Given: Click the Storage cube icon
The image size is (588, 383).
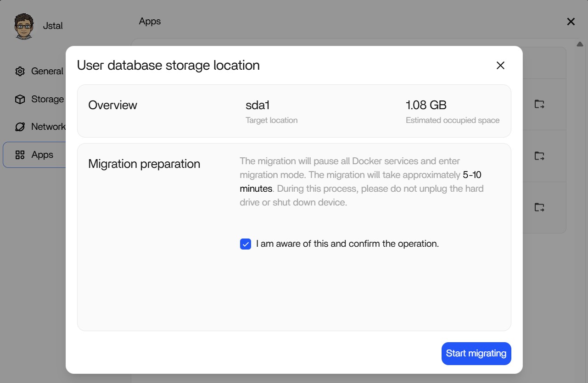Looking at the screenshot, I should tap(20, 100).
